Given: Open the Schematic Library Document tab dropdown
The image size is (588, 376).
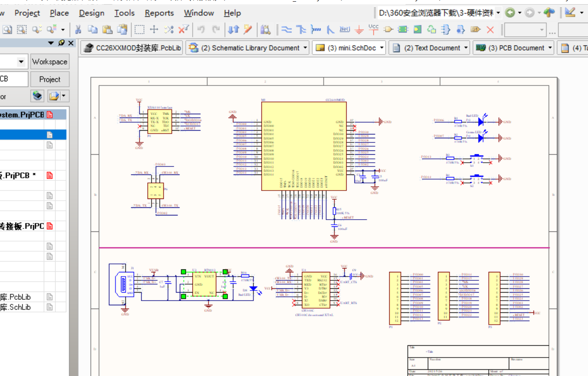Looking at the screenshot, I should pyautogui.click(x=305, y=48).
